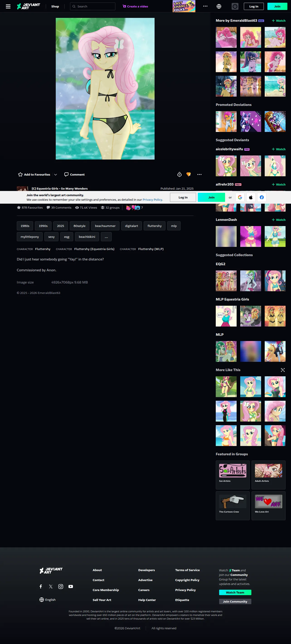
Task: Open the Adult-Artists group card
Action: coord(269,475)
